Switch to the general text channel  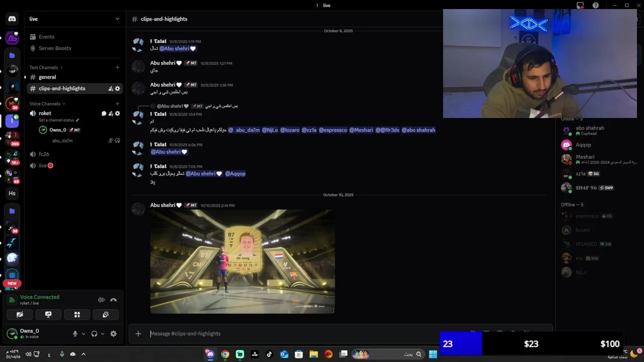(x=74, y=77)
